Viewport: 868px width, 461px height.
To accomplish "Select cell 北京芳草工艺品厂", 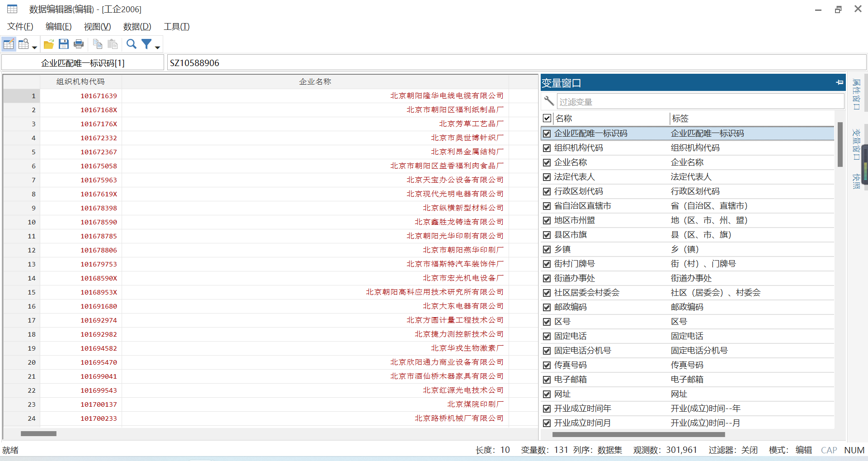I will (x=315, y=124).
